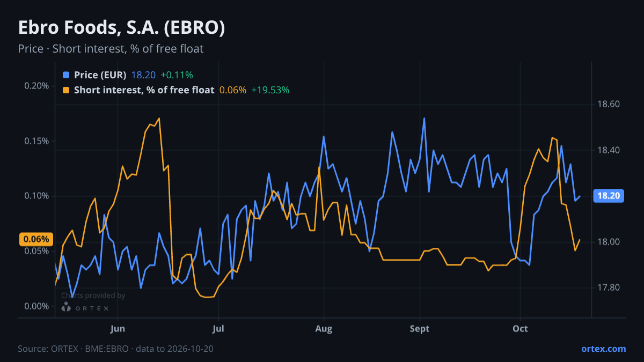Click the 0.20% left axis label

[x=37, y=86]
